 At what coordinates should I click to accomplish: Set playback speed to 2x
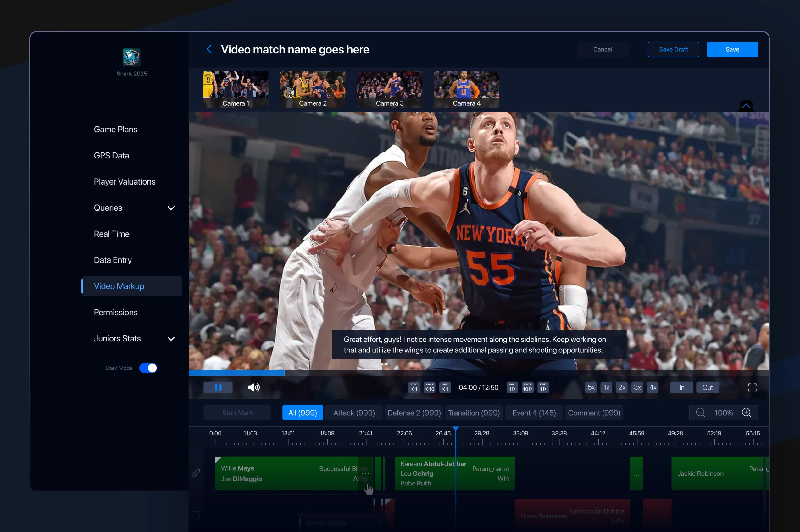[x=622, y=387]
